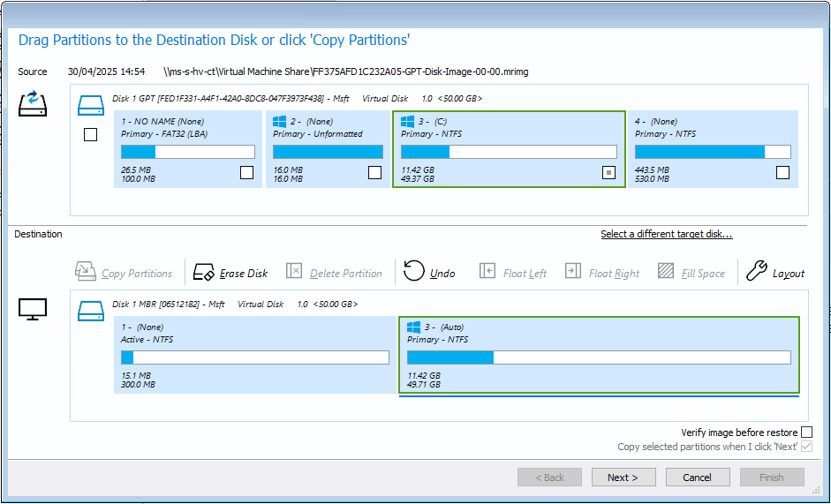Click the Fill Space icon
This screenshot has height=504, width=831.
(x=666, y=271)
